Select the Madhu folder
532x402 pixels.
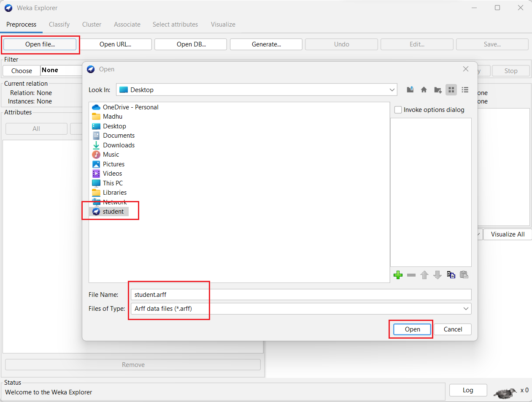(x=107, y=117)
